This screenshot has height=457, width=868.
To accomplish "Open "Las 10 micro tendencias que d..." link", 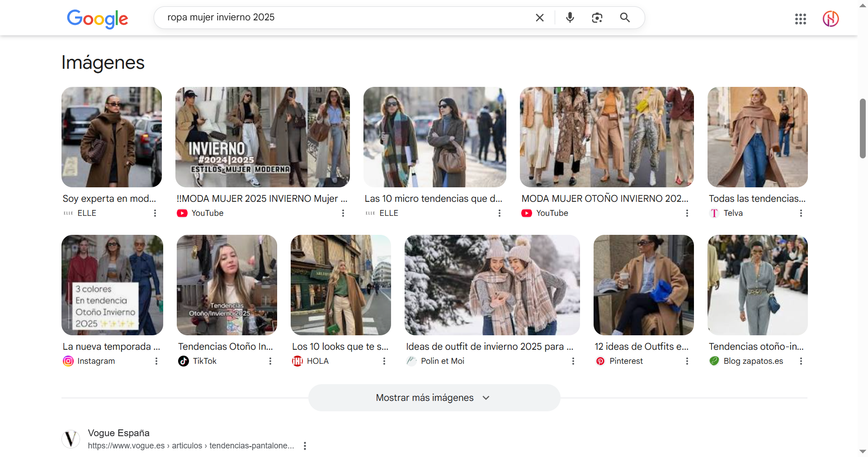I will click(434, 199).
